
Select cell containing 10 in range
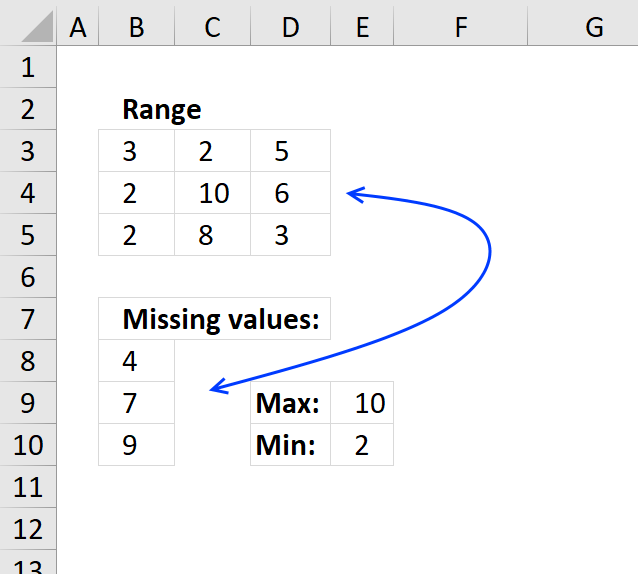213,193
